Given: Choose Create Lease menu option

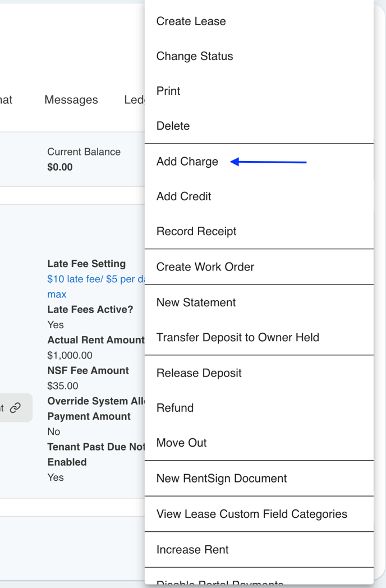Looking at the screenshot, I should (x=191, y=21).
